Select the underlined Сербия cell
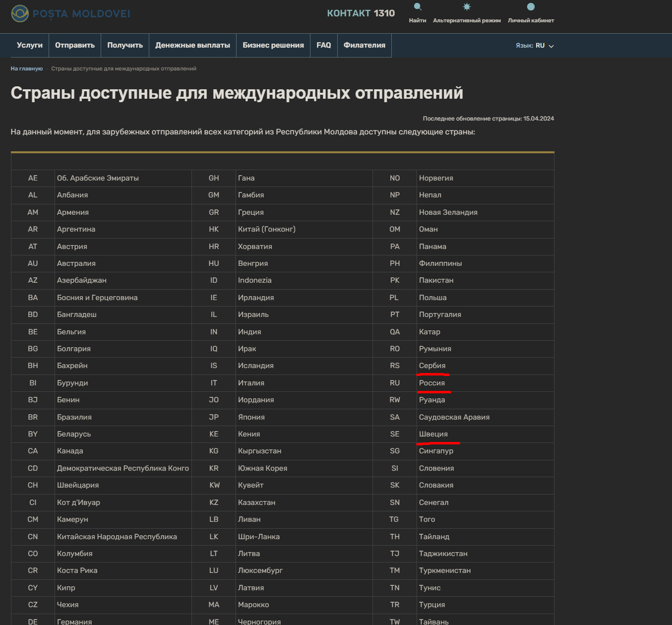The width and height of the screenshot is (672, 625). point(486,366)
